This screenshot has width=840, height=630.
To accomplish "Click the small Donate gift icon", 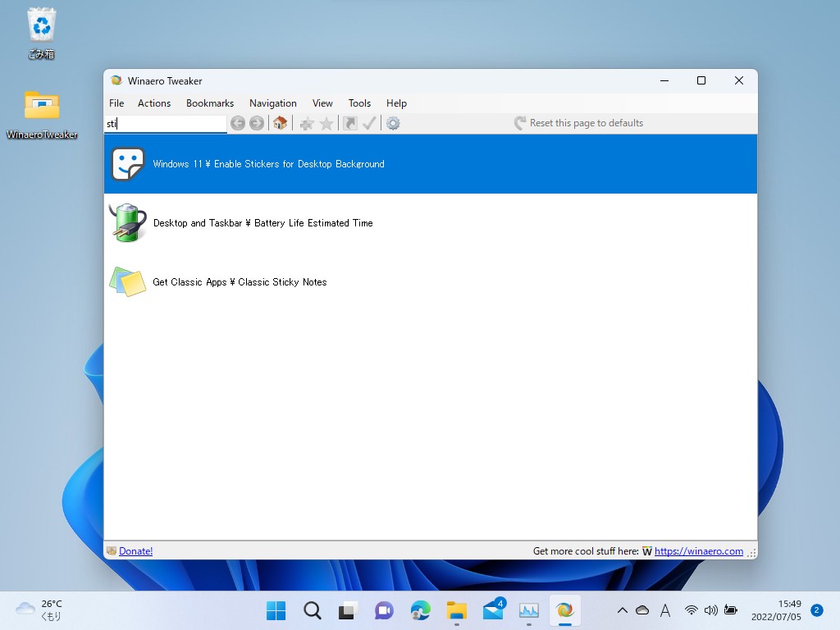I will click(x=112, y=550).
